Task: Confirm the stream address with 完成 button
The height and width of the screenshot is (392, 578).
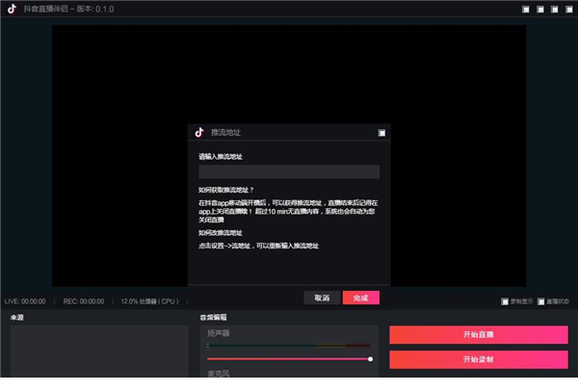Action: (361, 298)
